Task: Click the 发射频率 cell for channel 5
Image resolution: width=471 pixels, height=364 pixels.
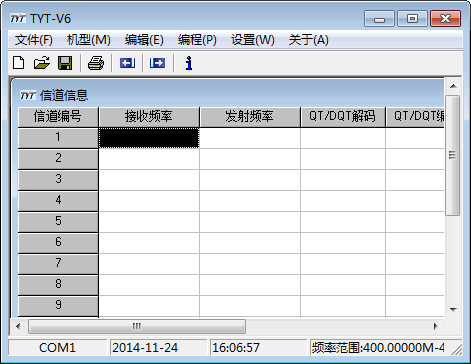Action: (x=250, y=222)
